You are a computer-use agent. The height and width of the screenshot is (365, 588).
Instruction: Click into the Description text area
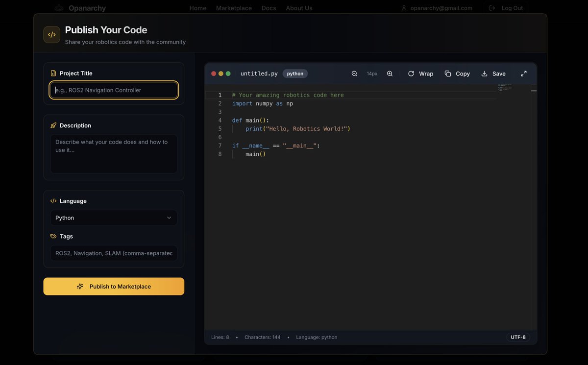coord(114,154)
